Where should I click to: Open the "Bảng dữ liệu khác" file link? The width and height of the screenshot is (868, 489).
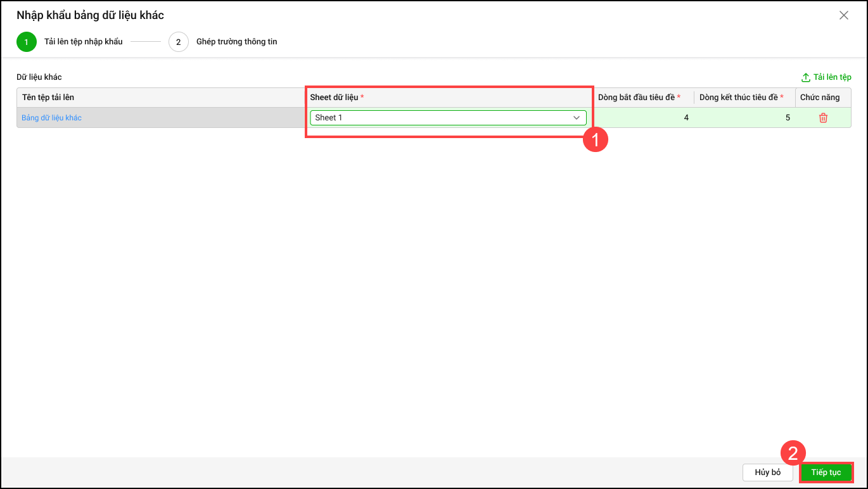tap(51, 118)
